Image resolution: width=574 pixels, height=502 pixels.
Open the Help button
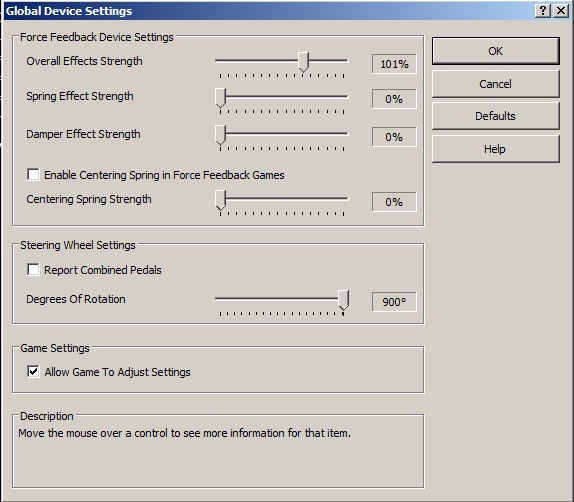click(x=496, y=149)
